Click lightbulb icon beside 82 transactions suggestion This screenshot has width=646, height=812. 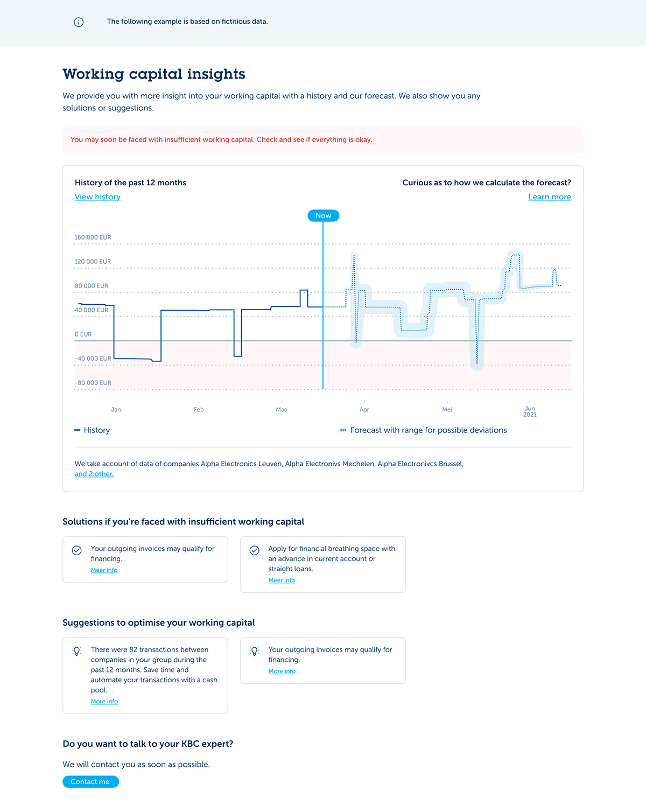click(x=77, y=651)
